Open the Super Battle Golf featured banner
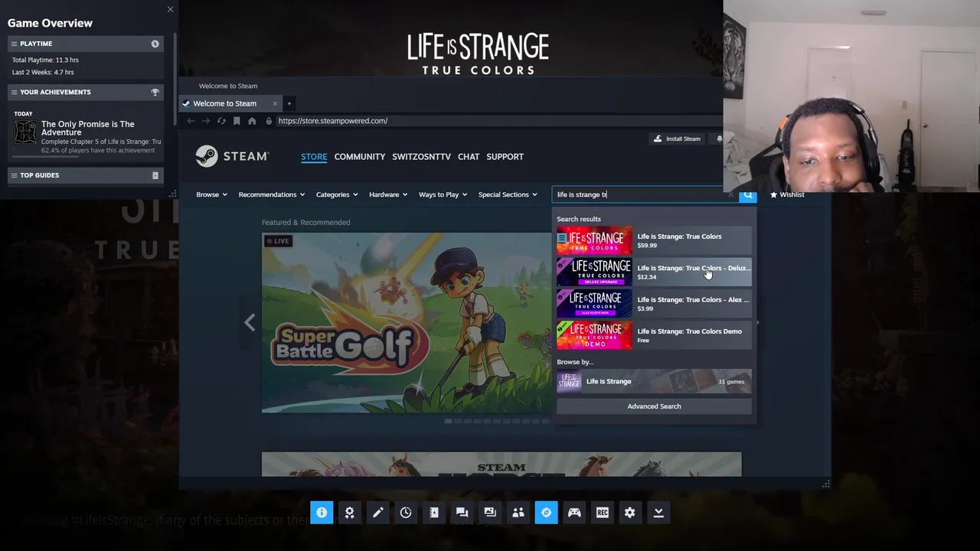 tap(406, 323)
